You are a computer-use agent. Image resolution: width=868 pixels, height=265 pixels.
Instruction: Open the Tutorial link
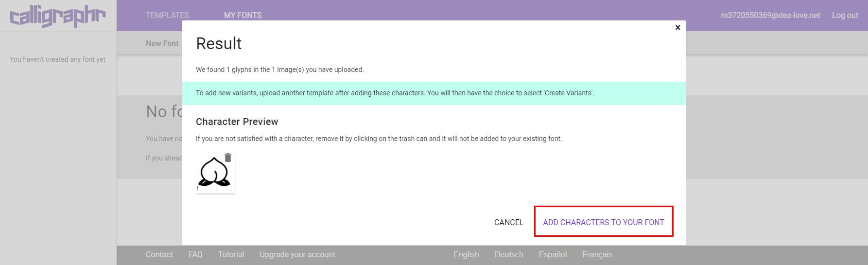point(231,254)
